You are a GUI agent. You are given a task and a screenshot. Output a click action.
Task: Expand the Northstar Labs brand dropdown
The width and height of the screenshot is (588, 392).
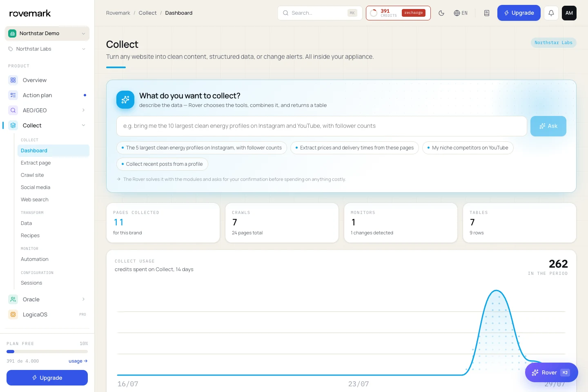point(84,49)
